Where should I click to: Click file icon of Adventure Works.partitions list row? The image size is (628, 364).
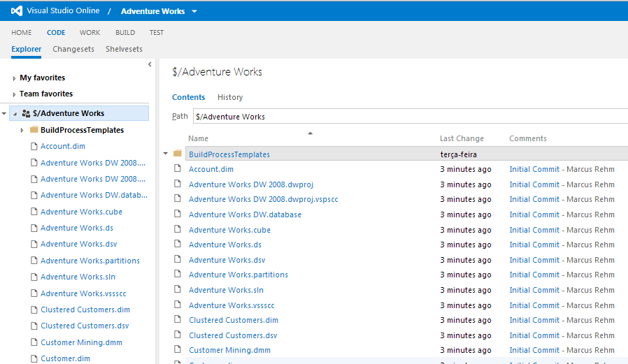178,274
